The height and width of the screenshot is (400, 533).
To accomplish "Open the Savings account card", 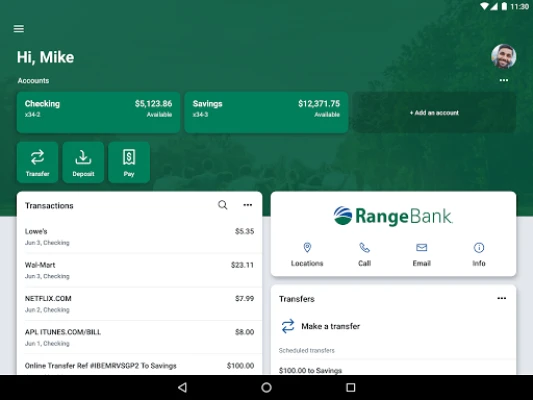I will [x=266, y=112].
